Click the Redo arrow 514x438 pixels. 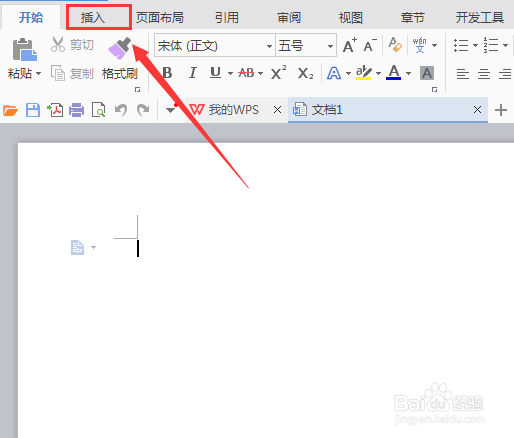(143, 110)
